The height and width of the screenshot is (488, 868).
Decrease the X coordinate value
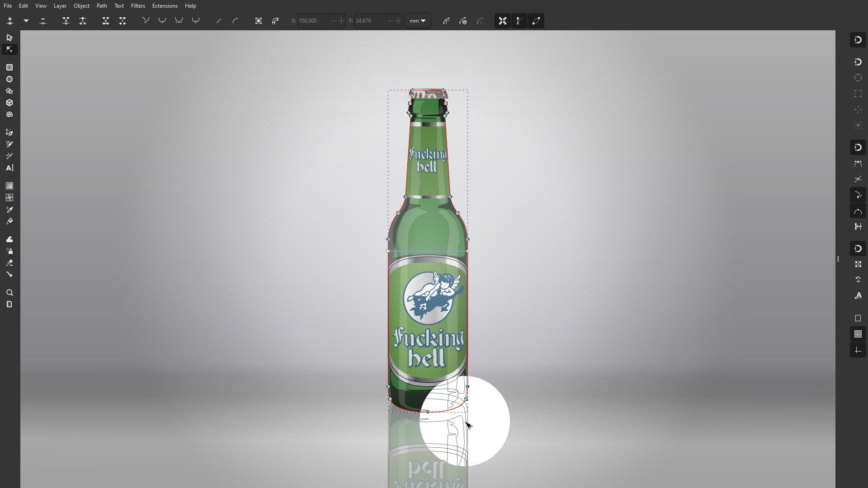tap(334, 21)
